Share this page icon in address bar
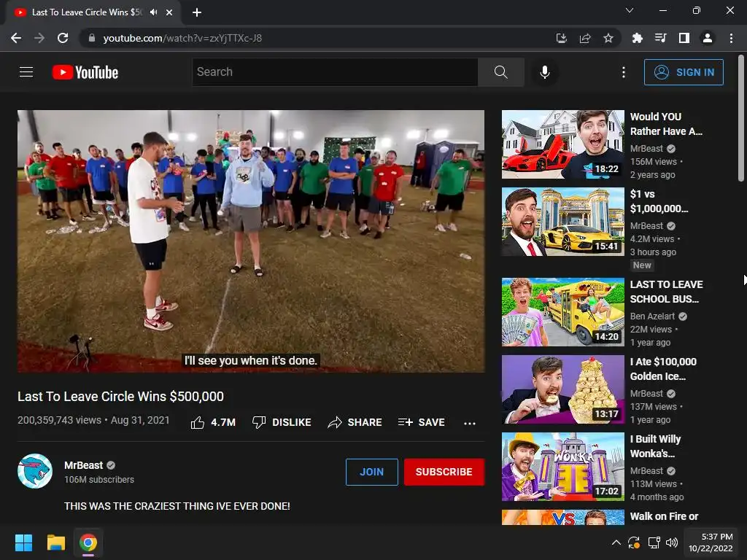The width and height of the screenshot is (747, 560). [x=585, y=38]
